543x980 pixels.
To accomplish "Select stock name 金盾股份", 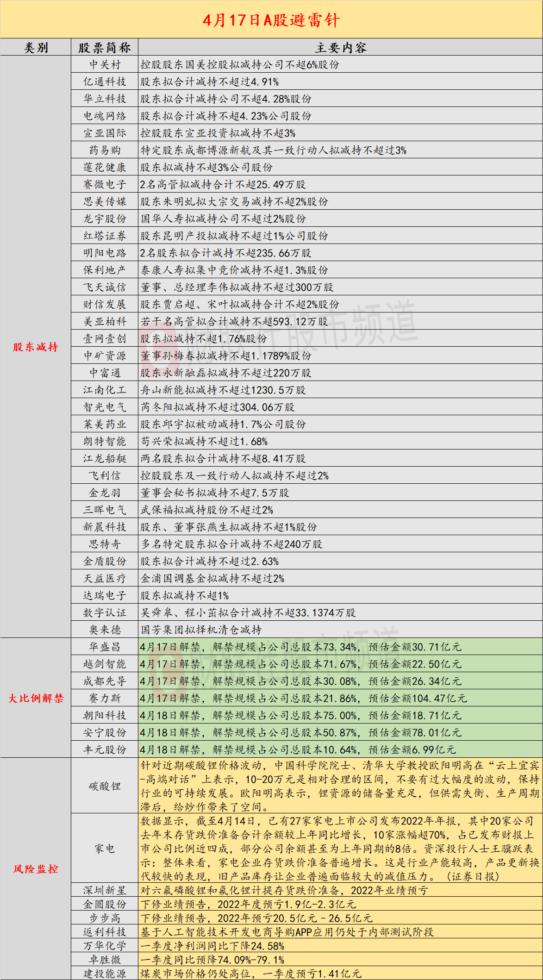I will tap(105, 562).
